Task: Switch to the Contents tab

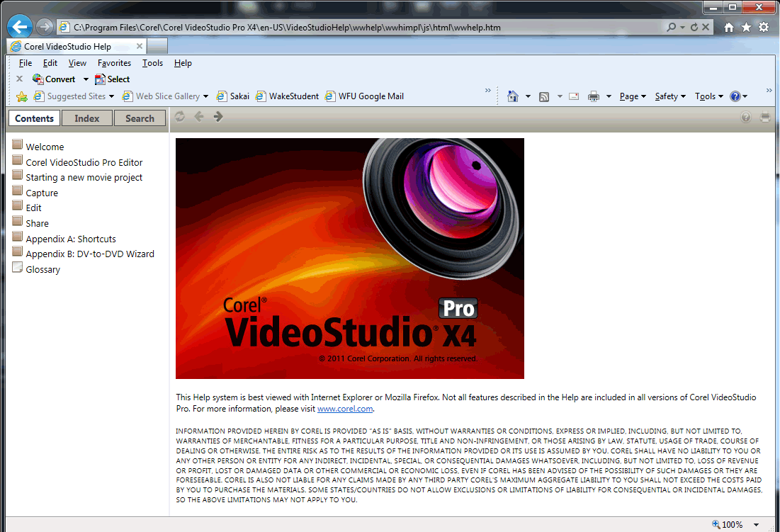Action: (x=34, y=118)
